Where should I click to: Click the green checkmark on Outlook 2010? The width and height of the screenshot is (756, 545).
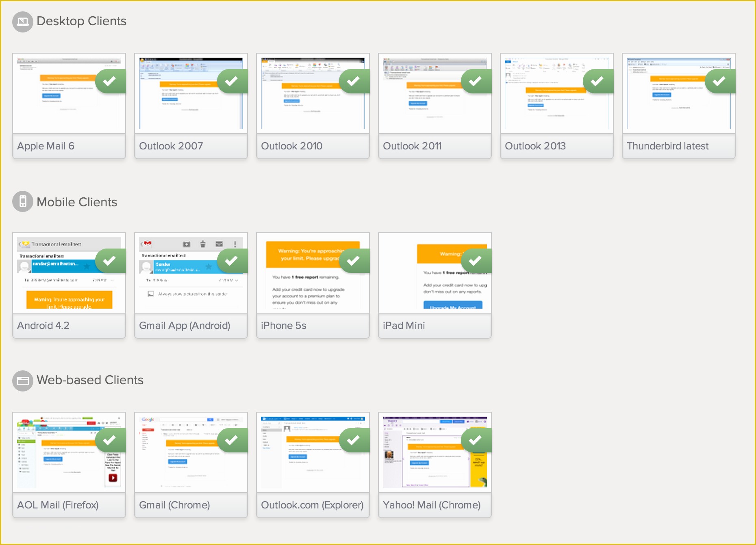click(354, 81)
